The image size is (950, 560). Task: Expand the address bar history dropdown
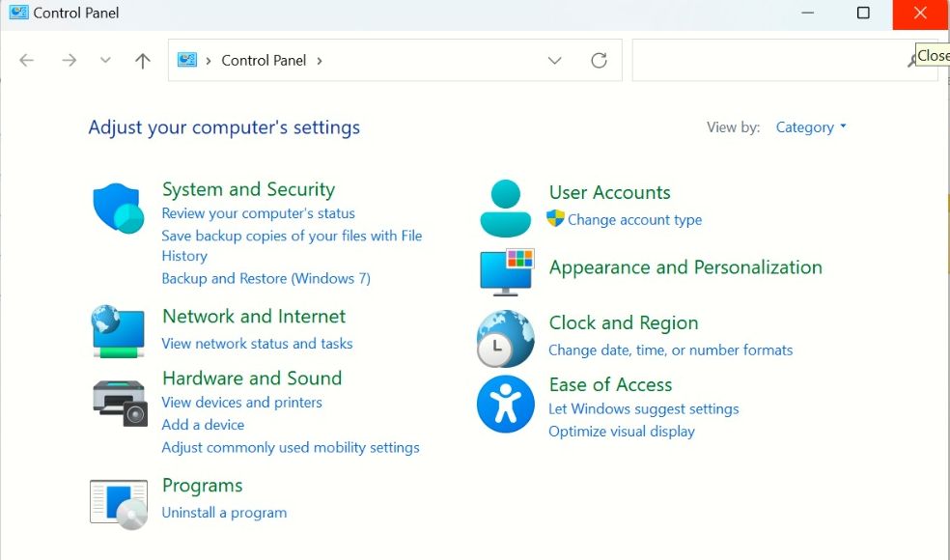coord(554,60)
